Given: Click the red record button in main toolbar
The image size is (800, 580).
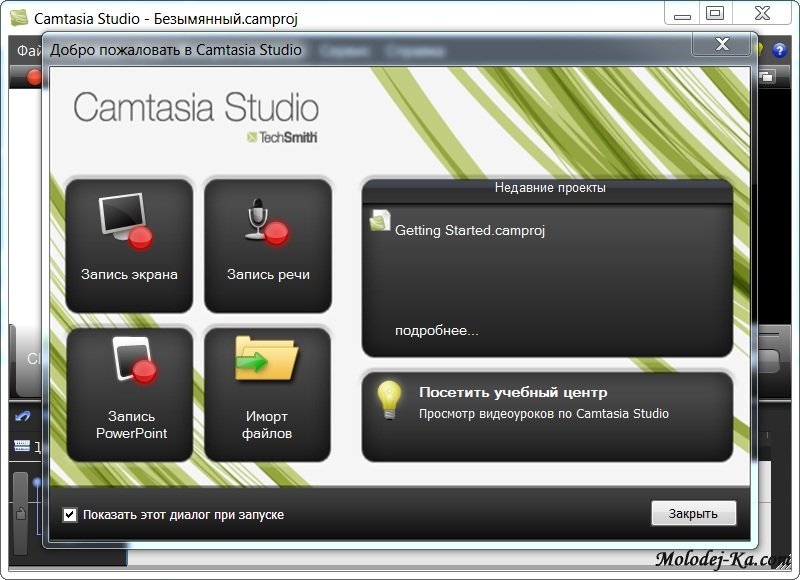Looking at the screenshot, I should pyautogui.click(x=34, y=78).
